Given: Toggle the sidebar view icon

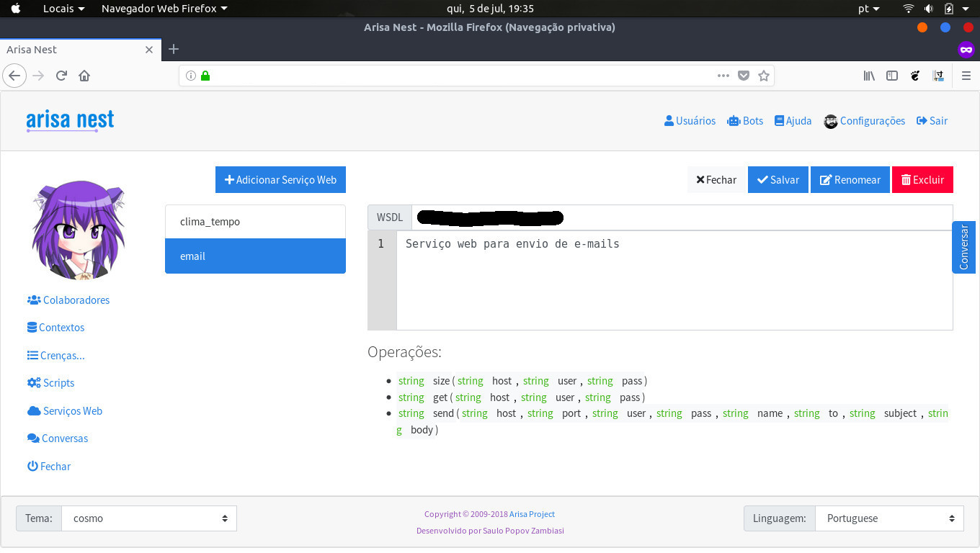Looking at the screenshot, I should [x=892, y=76].
